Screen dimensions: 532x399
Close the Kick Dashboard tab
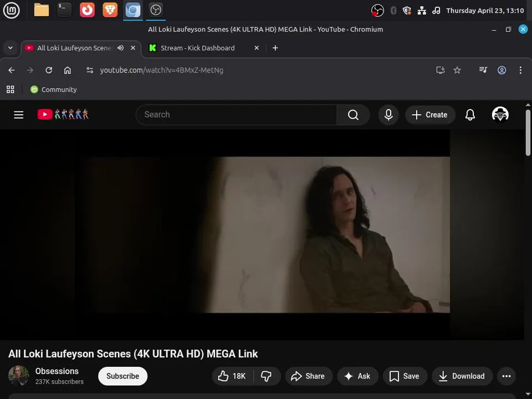tap(257, 48)
